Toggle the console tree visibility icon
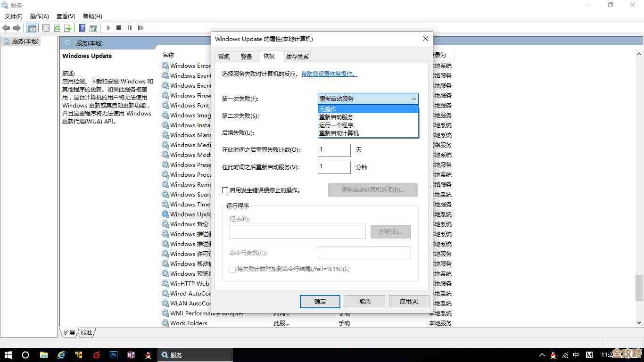 [x=32, y=28]
